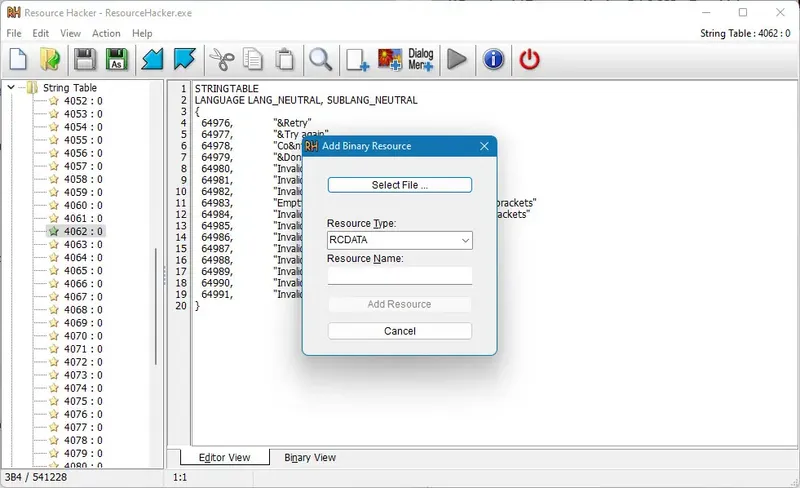Open the Resource Type dropdown
Screen dimensions: 800x488
[x=465, y=240]
